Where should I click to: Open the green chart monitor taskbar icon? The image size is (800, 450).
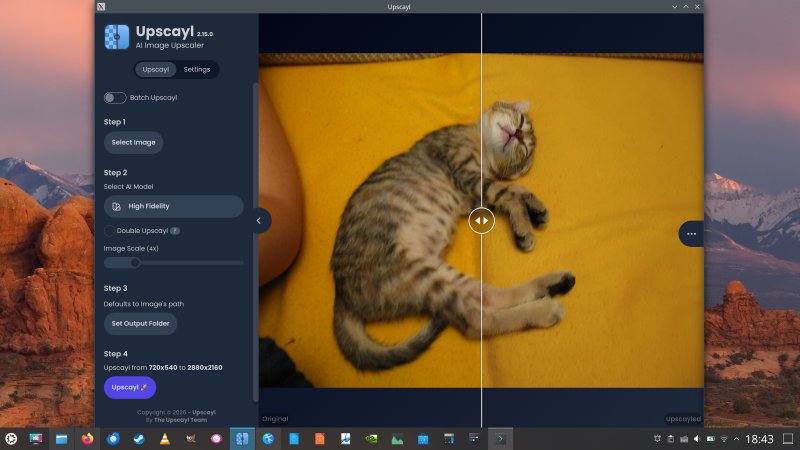397,439
